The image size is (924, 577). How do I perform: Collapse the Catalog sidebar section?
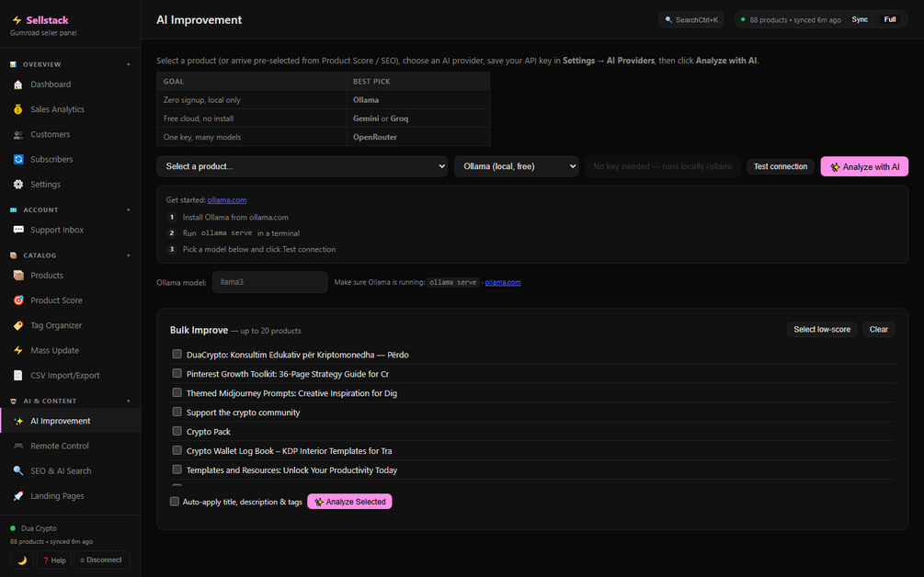[129, 255]
